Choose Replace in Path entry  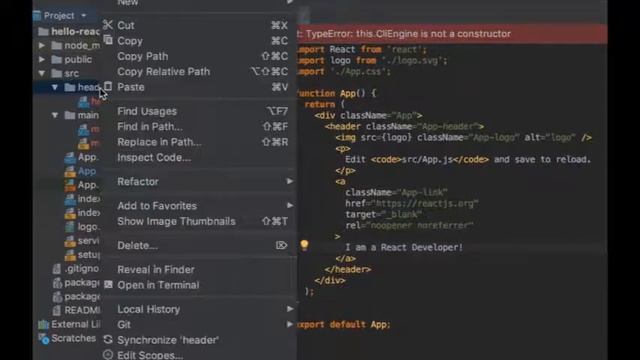(198, 142)
